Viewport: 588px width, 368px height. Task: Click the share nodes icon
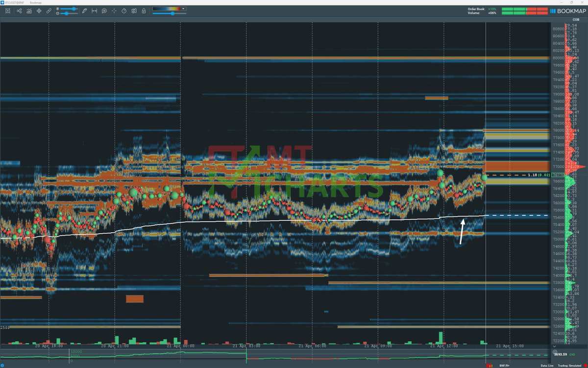coord(19,10)
